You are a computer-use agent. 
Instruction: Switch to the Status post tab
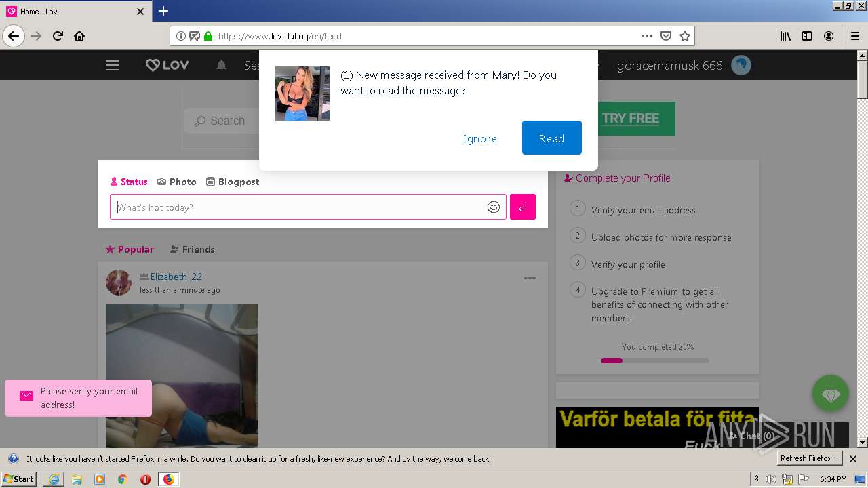click(x=128, y=182)
